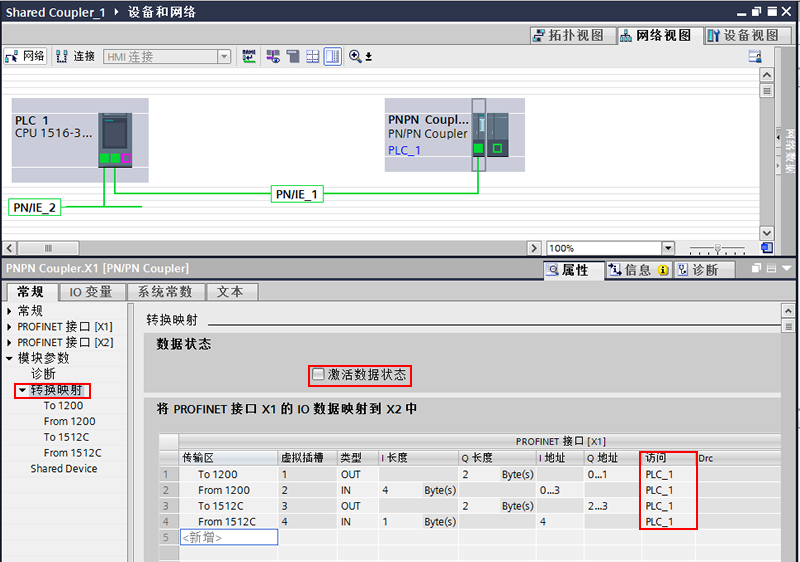This screenshot has height=562, width=800.
Task: Click the blue overview navigation icon
Action: click(766, 248)
